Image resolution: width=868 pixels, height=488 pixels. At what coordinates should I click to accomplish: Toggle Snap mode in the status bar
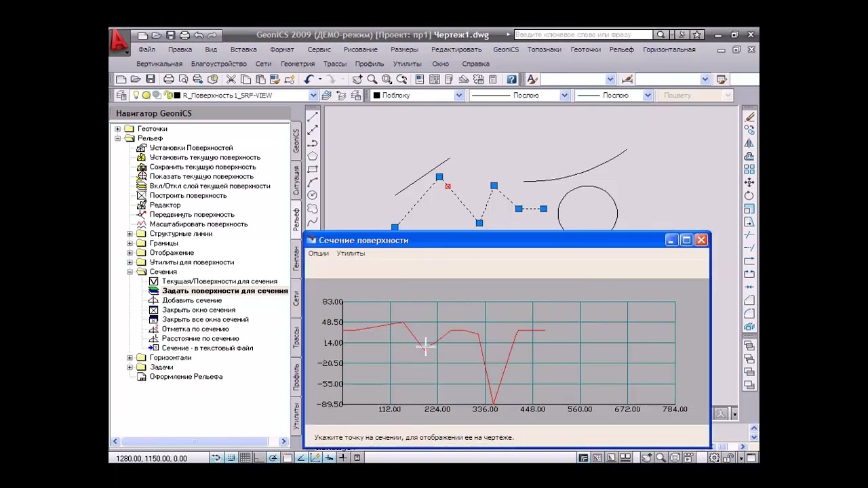231,457
